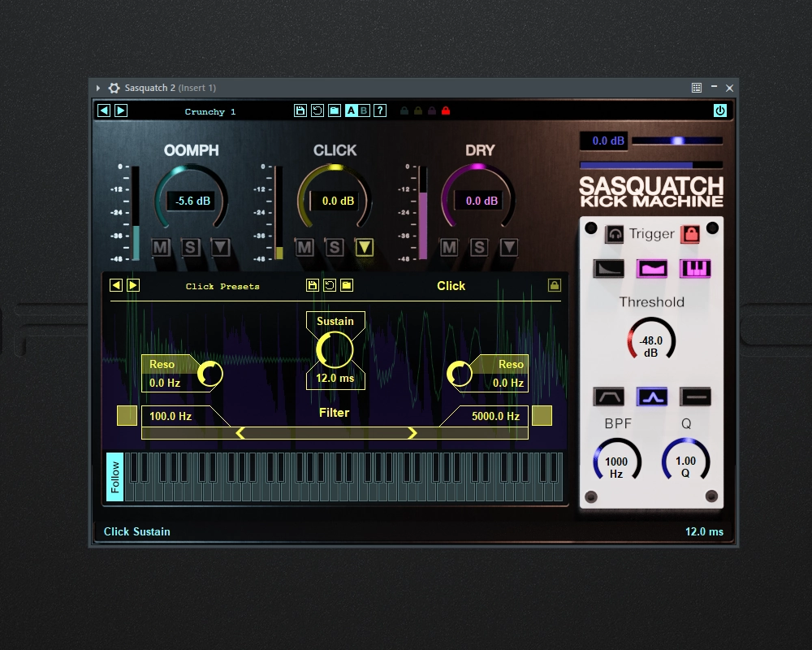Click the OOMPH gain knob showing -5.6 dB
Screen dimensions: 812x650
192,197
